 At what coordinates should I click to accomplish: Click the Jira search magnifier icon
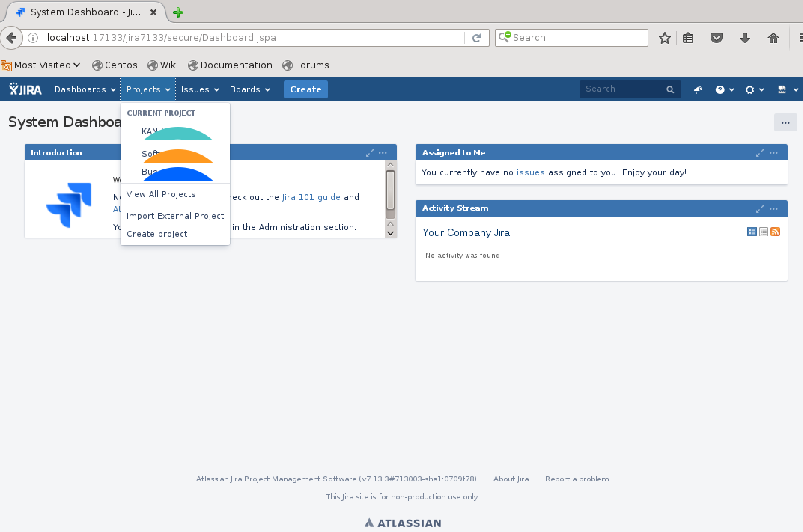point(670,90)
